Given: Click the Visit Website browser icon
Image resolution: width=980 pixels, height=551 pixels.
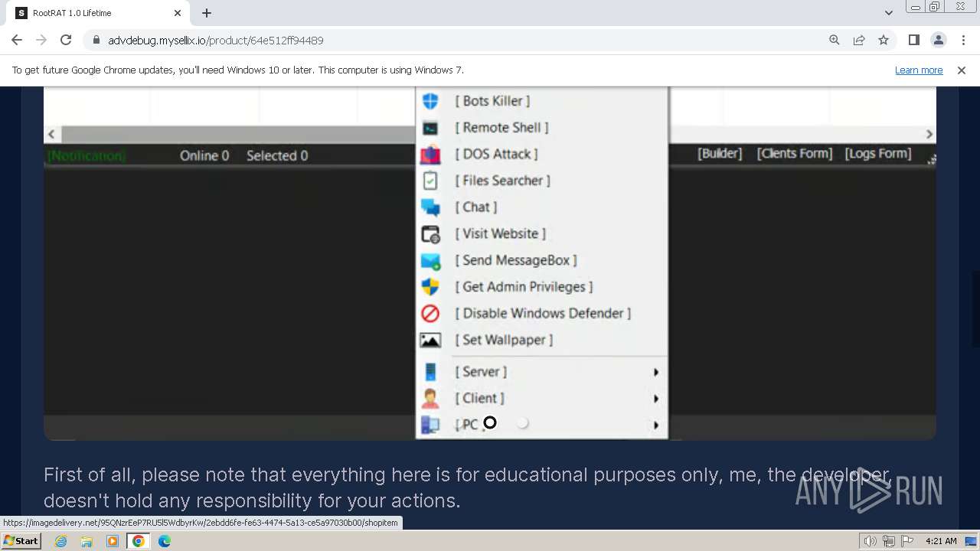Looking at the screenshot, I should click(430, 234).
